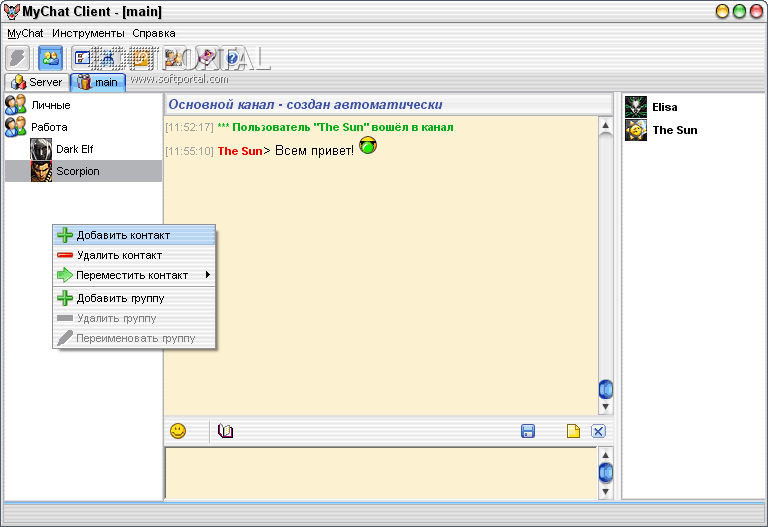Click the [11:52:17] timestamp
This screenshot has height=527, width=768.
click(x=190, y=127)
